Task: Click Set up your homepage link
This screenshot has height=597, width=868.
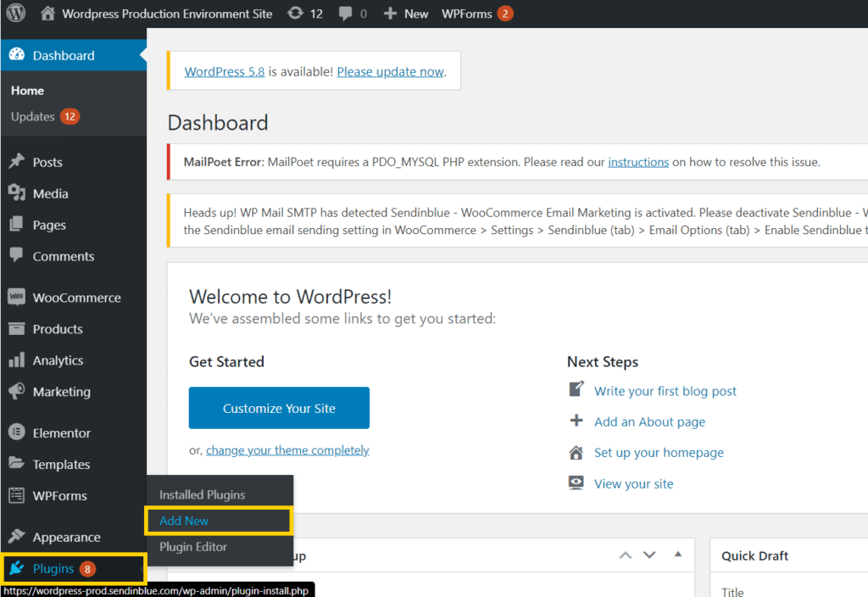Action: [659, 453]
